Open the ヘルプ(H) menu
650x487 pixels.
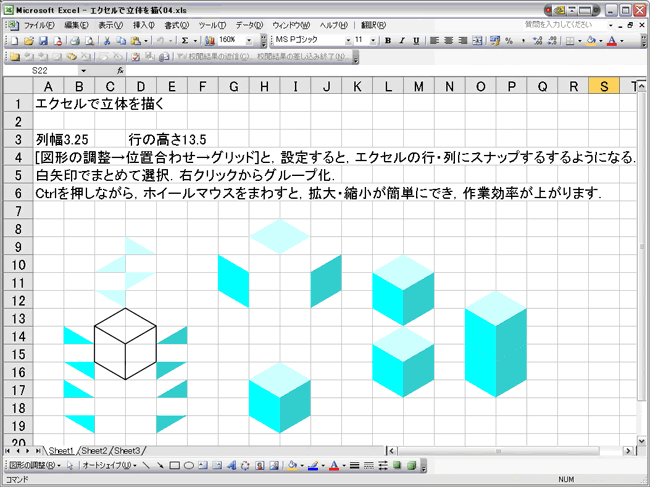(x=333, y=25)
